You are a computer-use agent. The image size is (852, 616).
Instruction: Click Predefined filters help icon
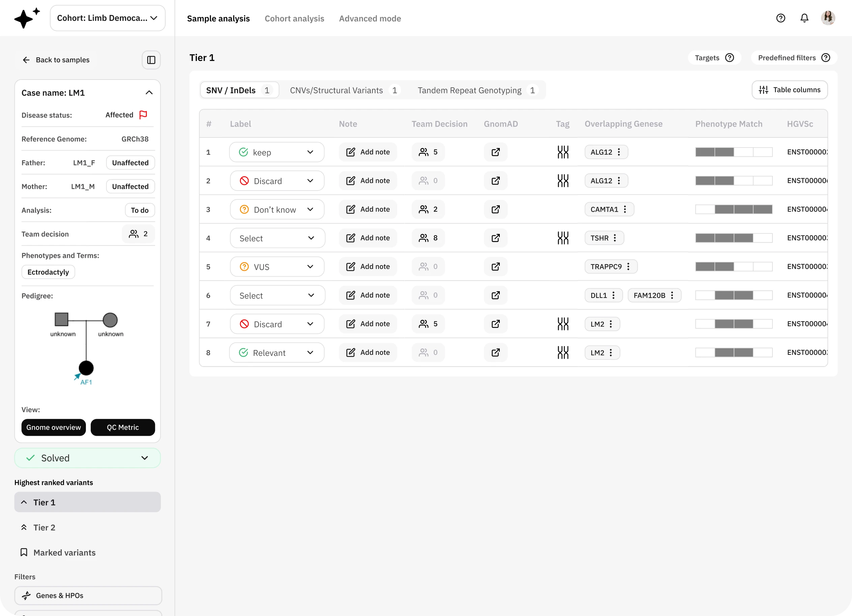coord(825,58)
